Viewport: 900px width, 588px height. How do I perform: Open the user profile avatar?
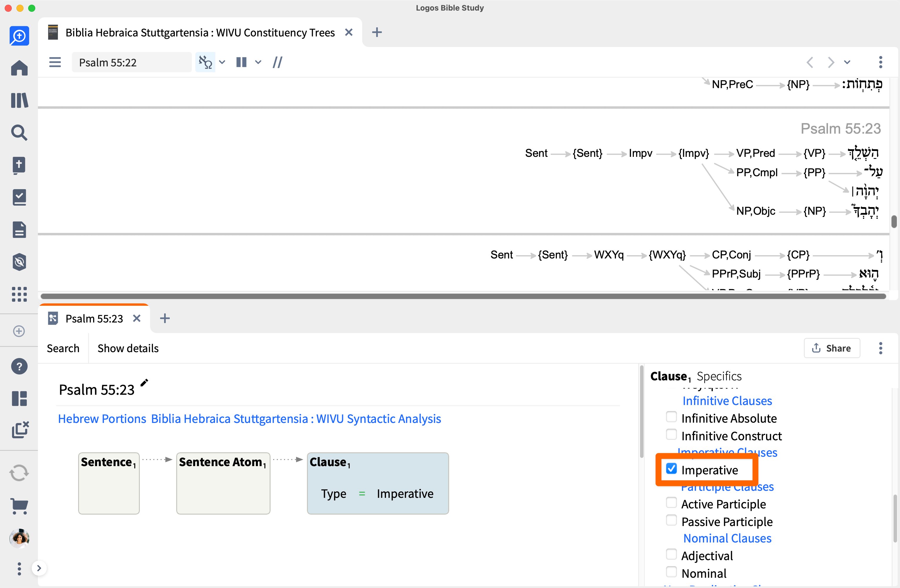(19, 538)
